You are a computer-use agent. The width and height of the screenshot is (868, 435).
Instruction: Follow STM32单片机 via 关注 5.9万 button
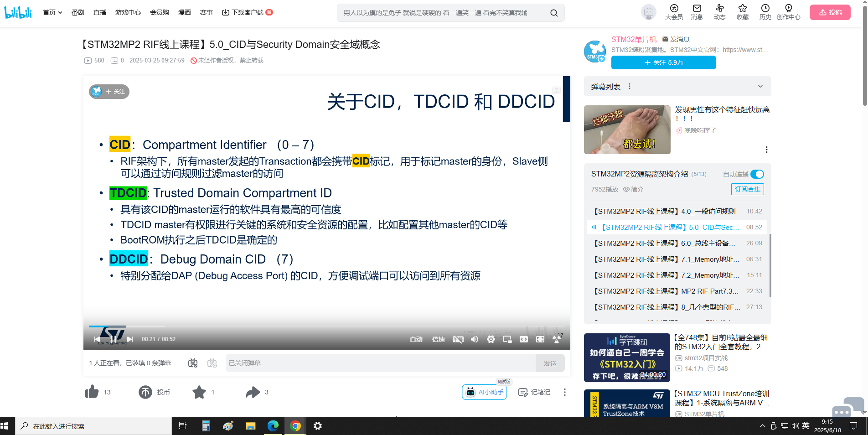coord(664,62)
